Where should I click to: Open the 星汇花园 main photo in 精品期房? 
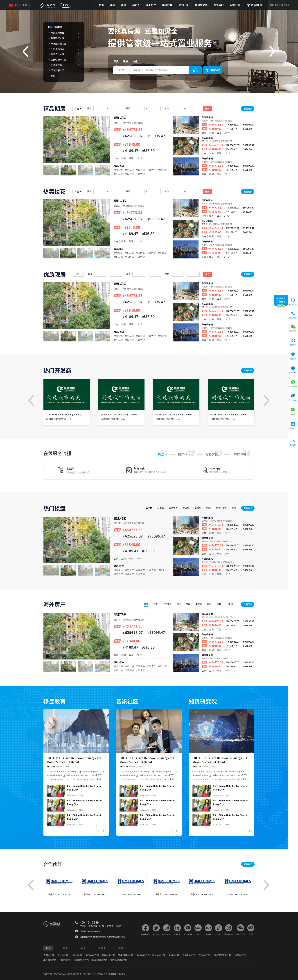pos(77,140)
